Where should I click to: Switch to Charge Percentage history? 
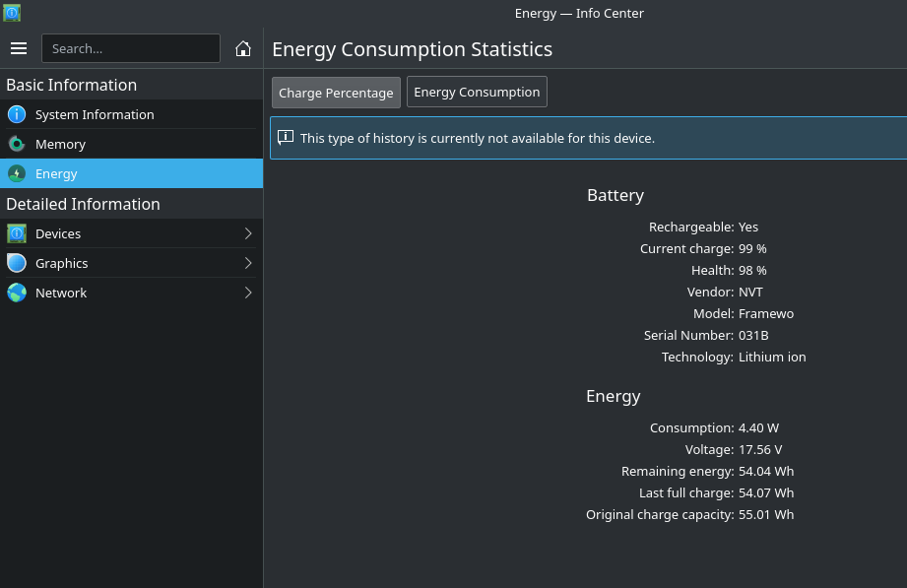pyautogui.click(x=336, y=93)
